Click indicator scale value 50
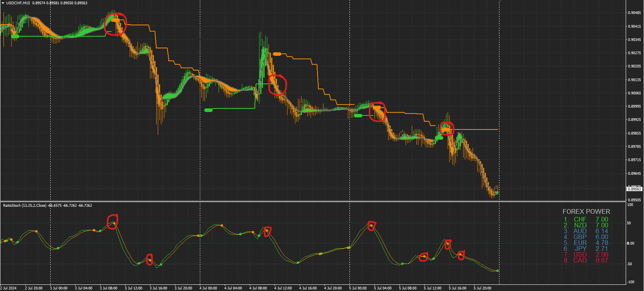 [630, 223]
